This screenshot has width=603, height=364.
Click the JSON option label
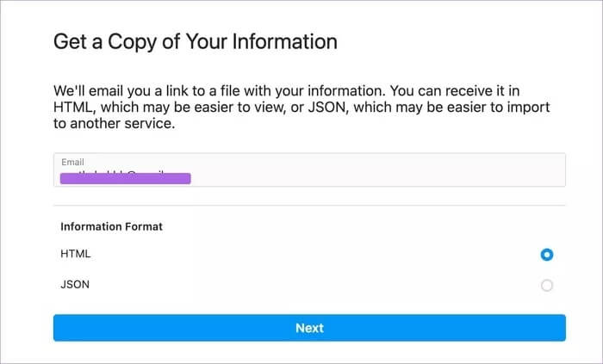coord(75,285)
